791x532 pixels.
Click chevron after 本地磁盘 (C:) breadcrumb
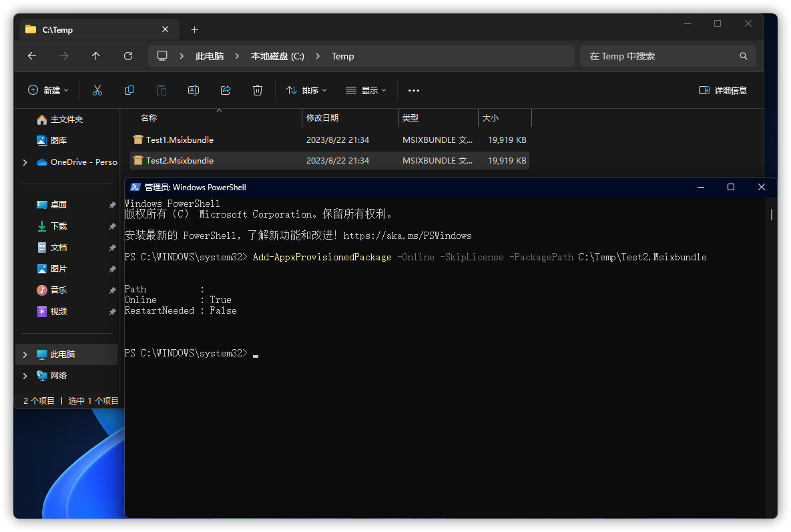click(x=318, y=56)
